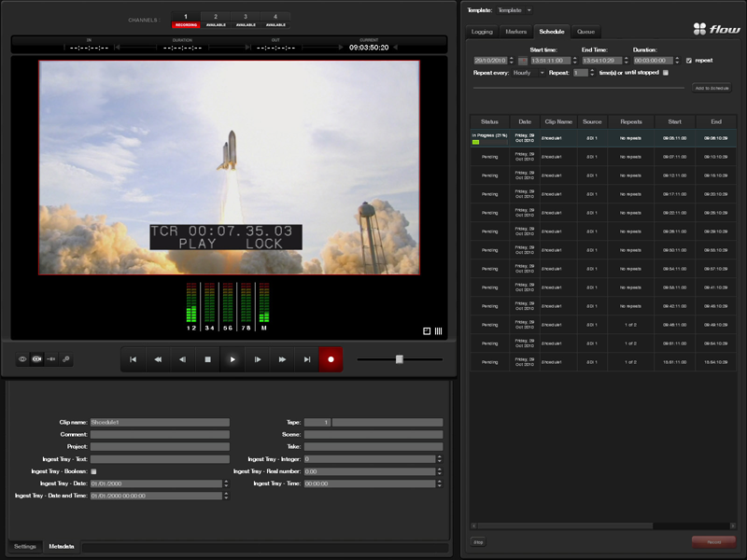
Task: Enable the until stopped checkbox
Action: click(666, 73)
